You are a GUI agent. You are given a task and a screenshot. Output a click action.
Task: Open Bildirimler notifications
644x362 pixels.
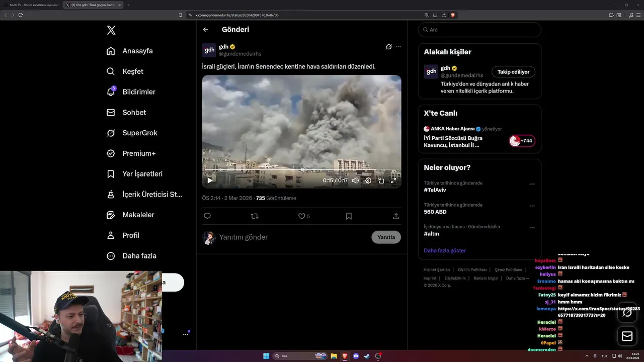point(131,92)
